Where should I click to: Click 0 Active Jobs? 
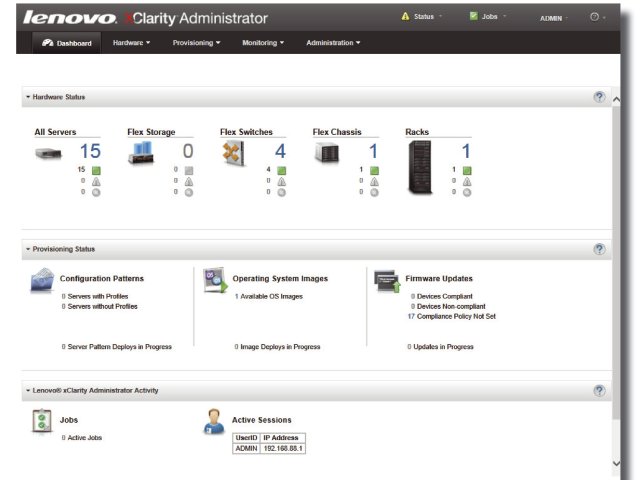pyautogui.click(x=82, y=438)
